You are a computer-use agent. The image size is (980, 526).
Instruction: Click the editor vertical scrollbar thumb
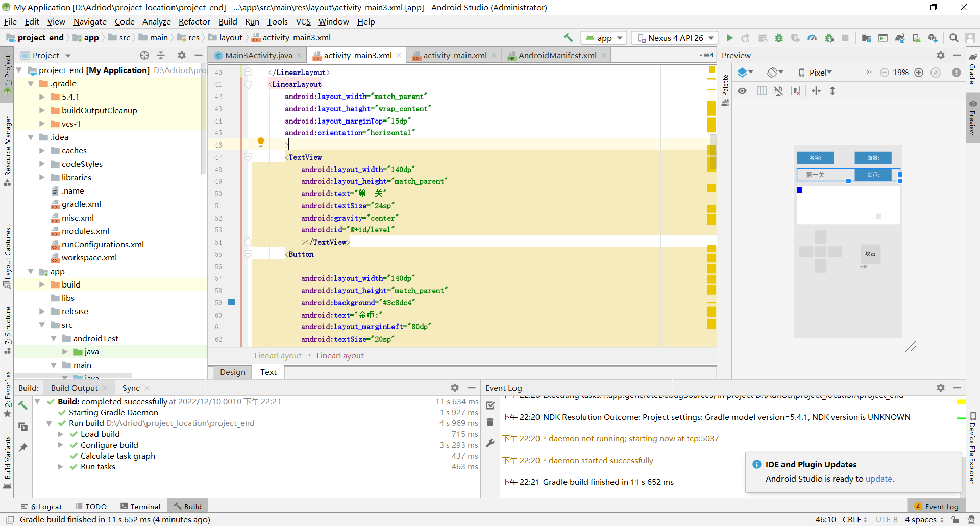tap(713, 153)
